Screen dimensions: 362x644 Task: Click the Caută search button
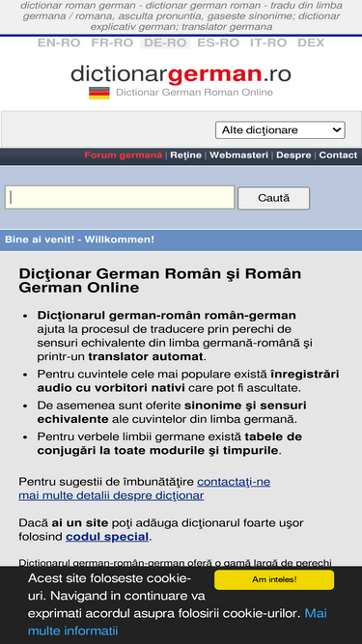(x=274, y=198)
